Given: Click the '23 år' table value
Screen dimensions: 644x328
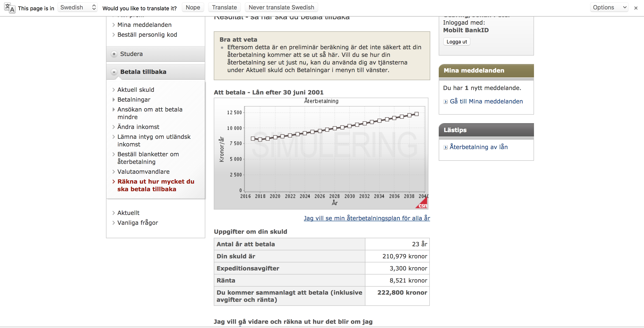Looking at the screenshot, I should click(x=419, y=244).
